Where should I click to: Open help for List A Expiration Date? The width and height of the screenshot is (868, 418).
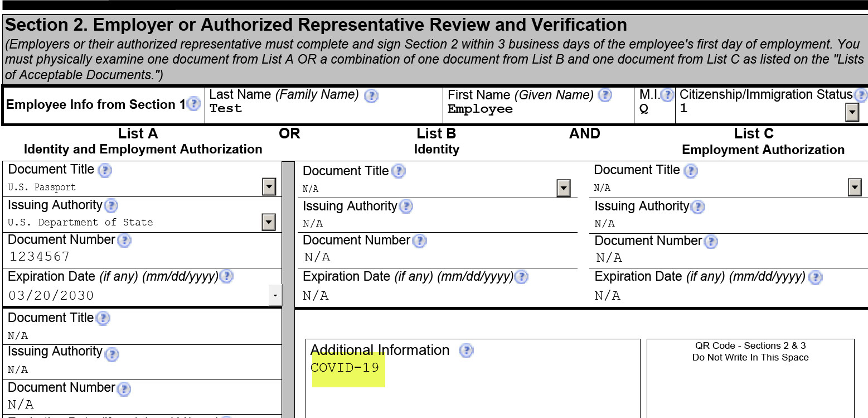click(x=226, y=276)
